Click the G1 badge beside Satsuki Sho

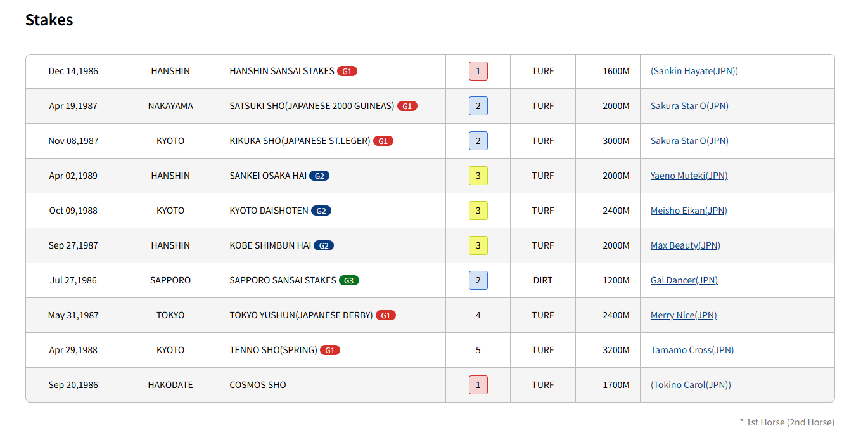coord(407,106)
